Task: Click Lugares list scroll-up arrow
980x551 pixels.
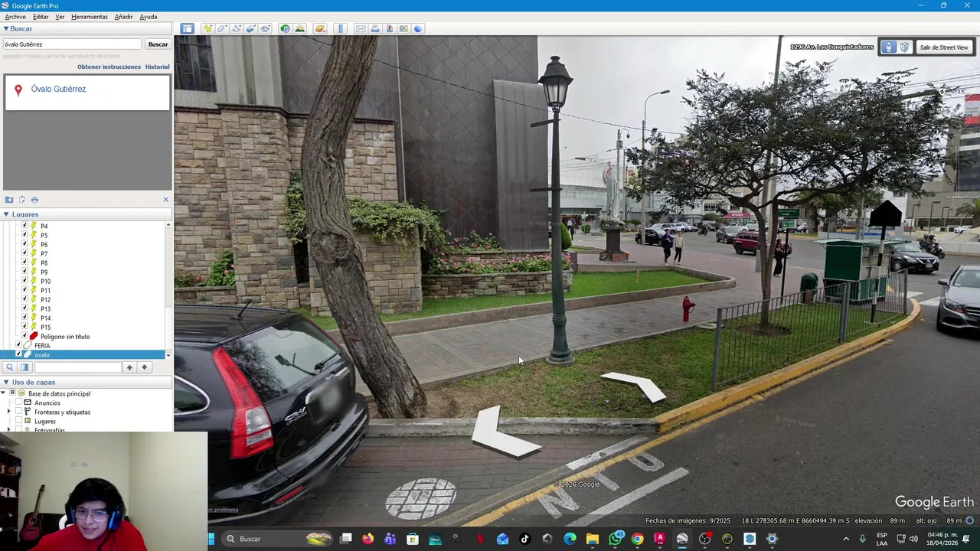Action: pos(168,225)
